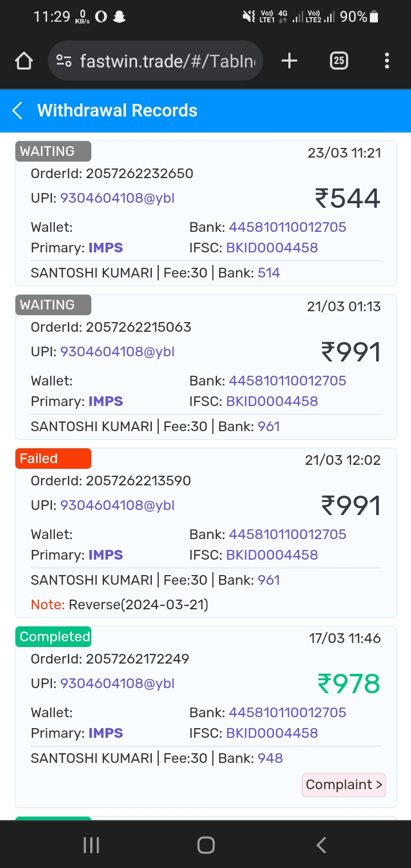This screenshot has width=411, height=868.
Task: Tap the bank account number on order 2057262215063
Action: tap(287, 381)
